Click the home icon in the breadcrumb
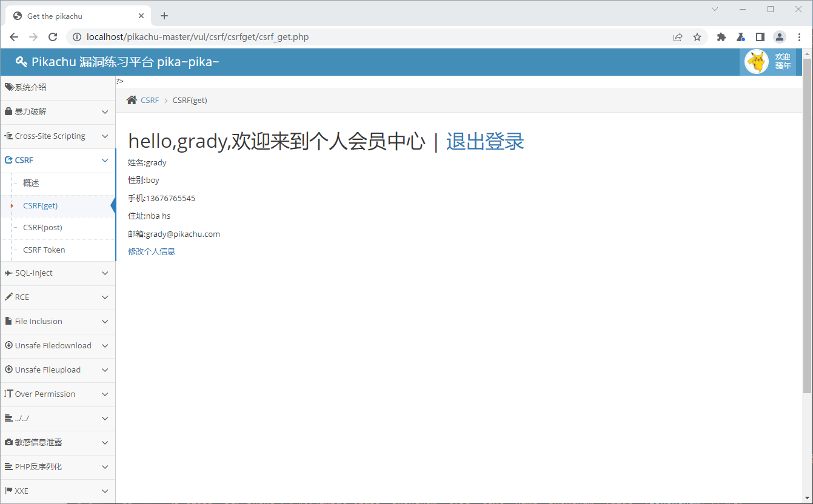This screenshot has height=504, width=813. click(131, 99)
